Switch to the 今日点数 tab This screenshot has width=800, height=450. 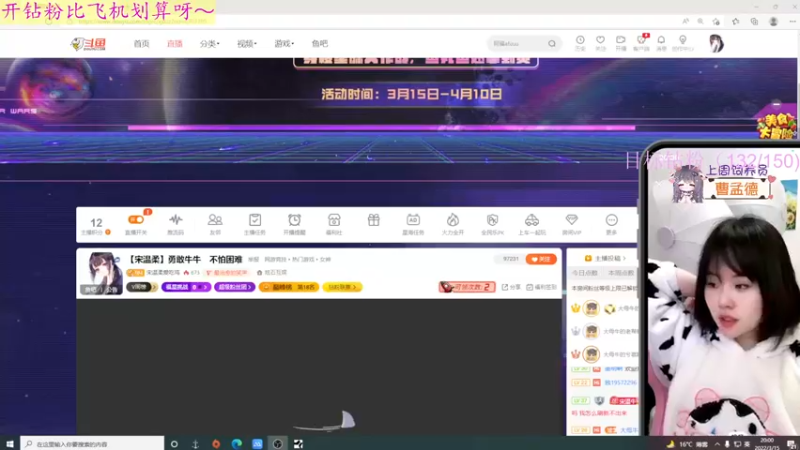585,273
